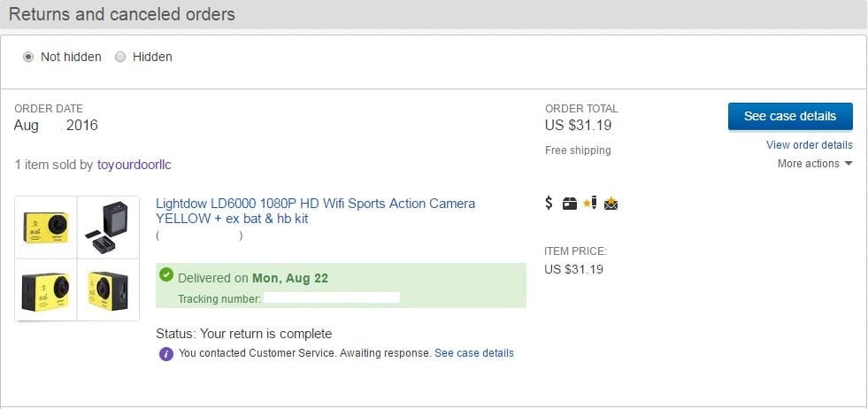868x409 pixels.
Task: Click the dollar sign payment status icon
Action: coord(549,204)
